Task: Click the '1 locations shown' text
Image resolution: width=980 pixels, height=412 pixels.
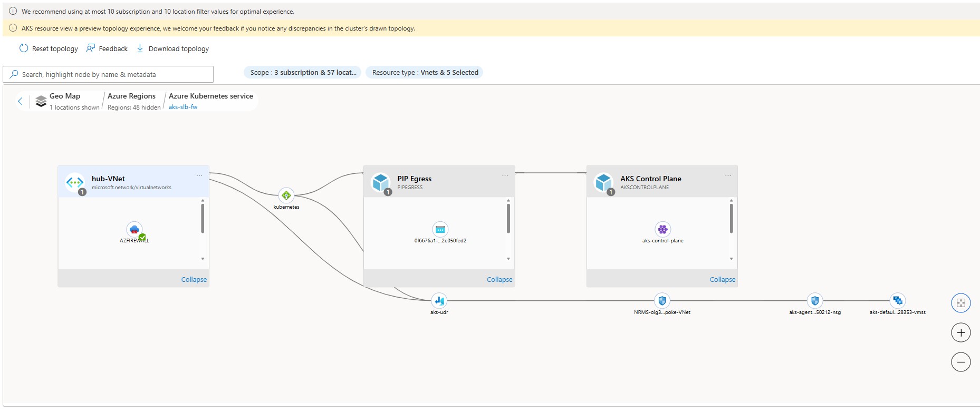Action: (75, 107)
